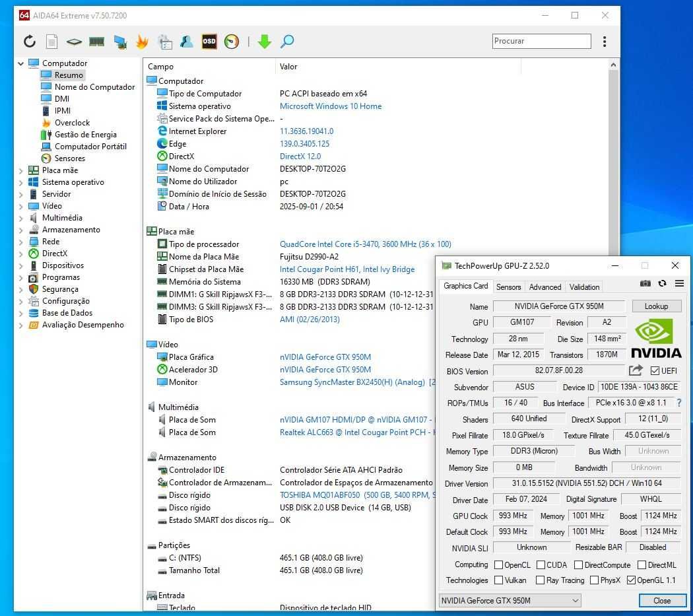Open the OSD panel toolbar icon
This screenshot has width=693, height=616.
point(209,42)
